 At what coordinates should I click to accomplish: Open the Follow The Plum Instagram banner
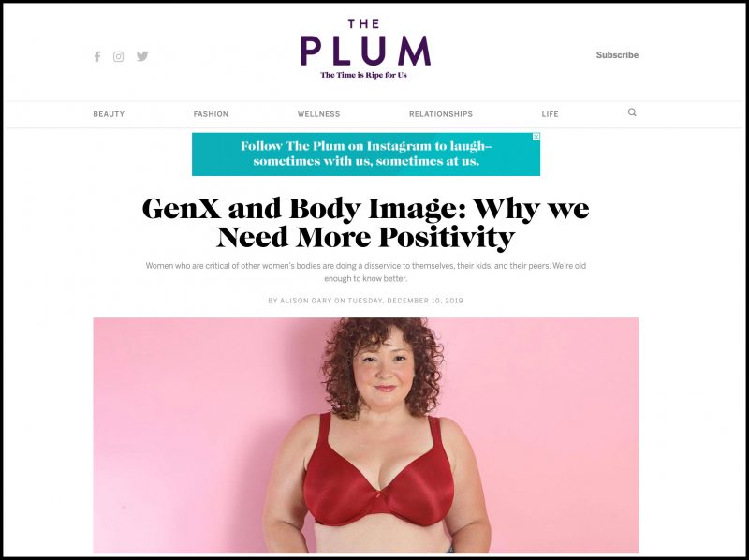pyautogui.click(x=366, y=155)
